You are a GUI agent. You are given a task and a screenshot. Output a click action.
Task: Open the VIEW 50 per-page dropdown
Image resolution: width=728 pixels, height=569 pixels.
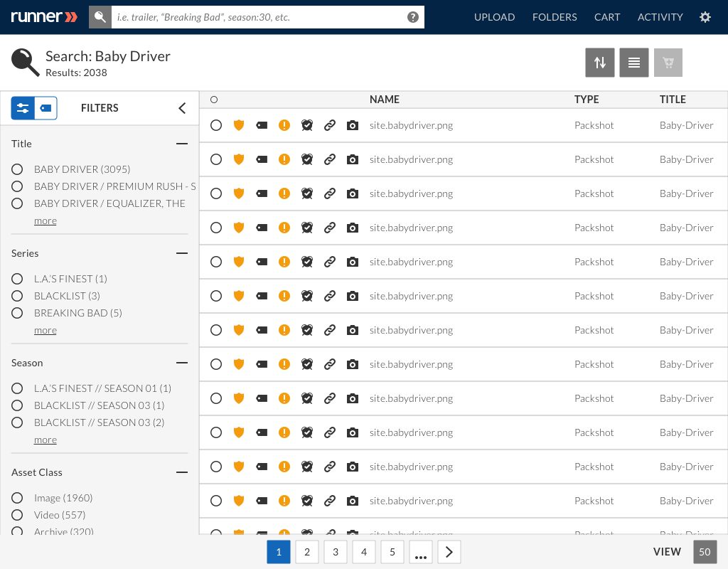click(x=705, y=552)
